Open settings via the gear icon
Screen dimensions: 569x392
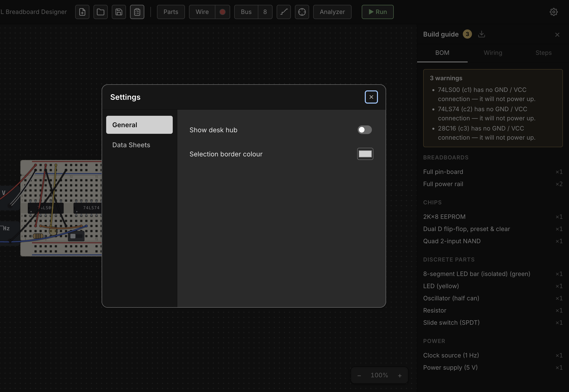coord(554,12)
